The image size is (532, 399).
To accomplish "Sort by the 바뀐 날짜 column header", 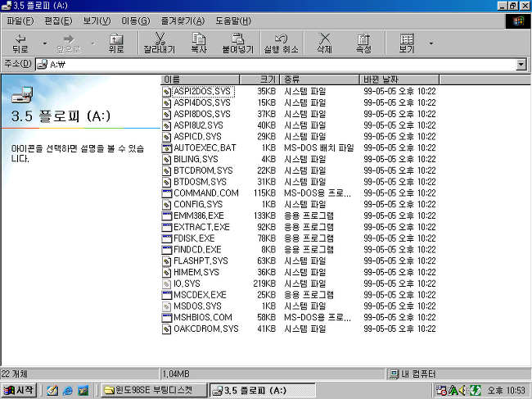I will 399,79.
